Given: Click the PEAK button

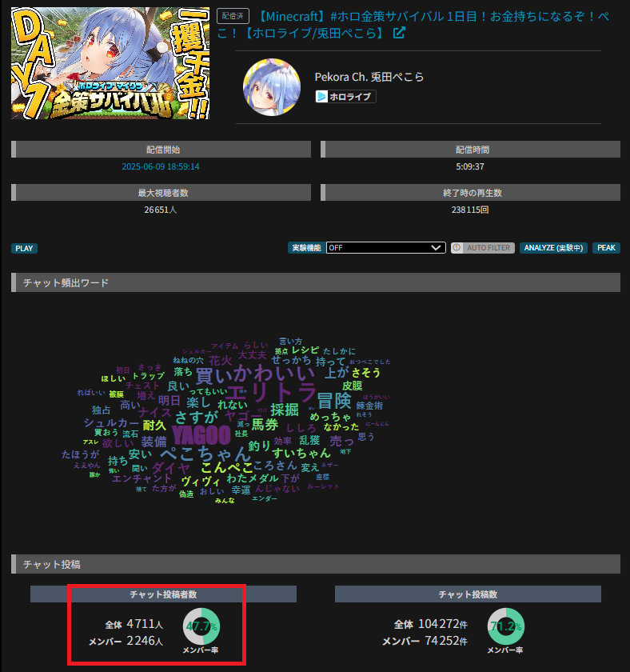Looking at the screenshot, I should point(606,248).
